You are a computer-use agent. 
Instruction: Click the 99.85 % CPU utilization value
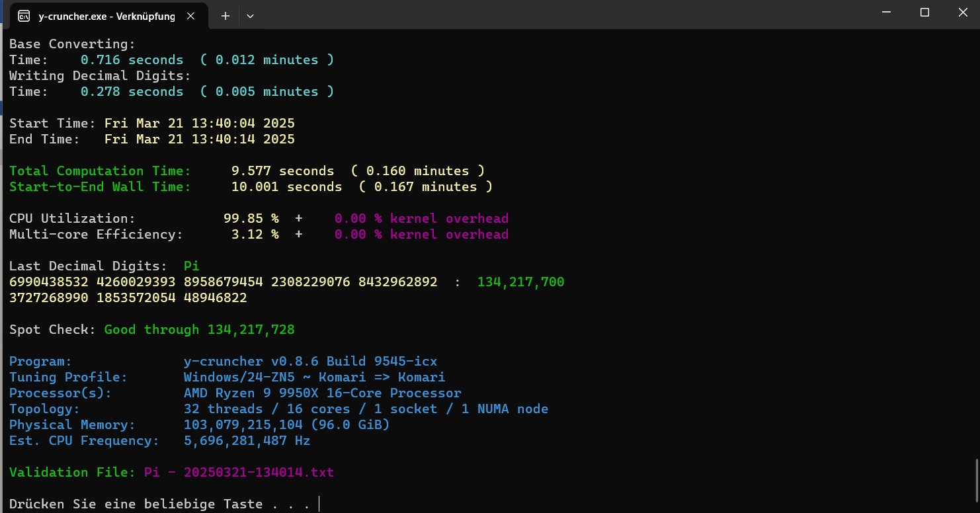[251, 218]
